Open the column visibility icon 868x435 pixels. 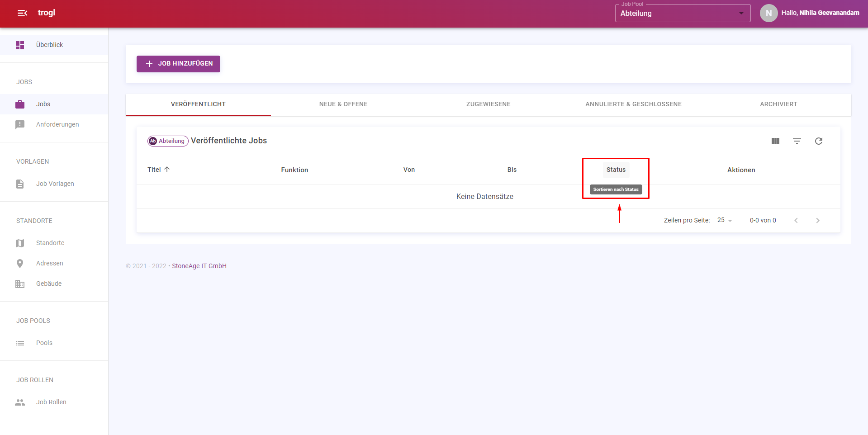click(775, 141)
